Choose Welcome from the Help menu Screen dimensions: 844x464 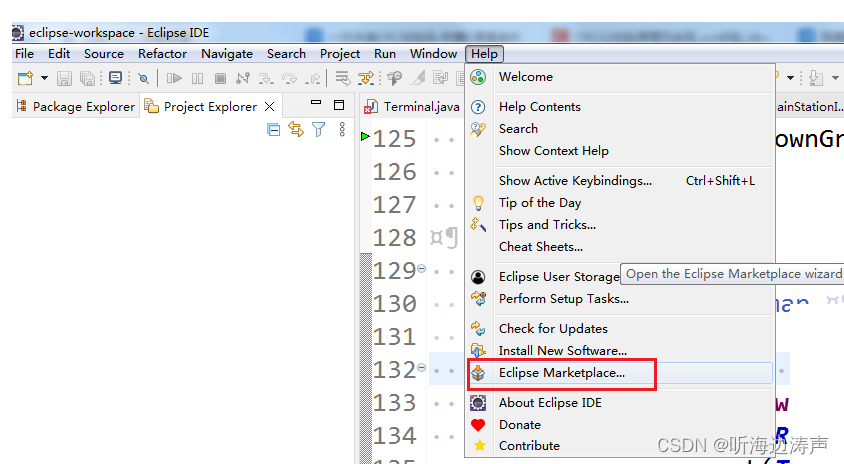click(x=620, y=77)
